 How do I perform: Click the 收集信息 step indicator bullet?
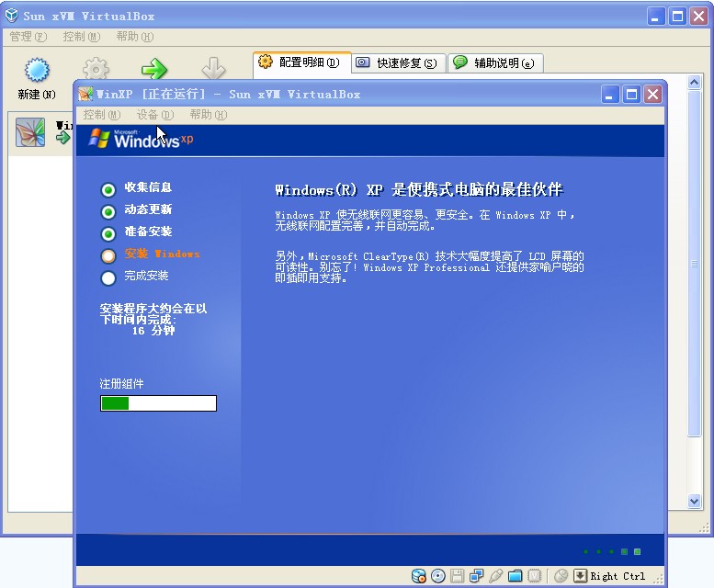[108, 190]
